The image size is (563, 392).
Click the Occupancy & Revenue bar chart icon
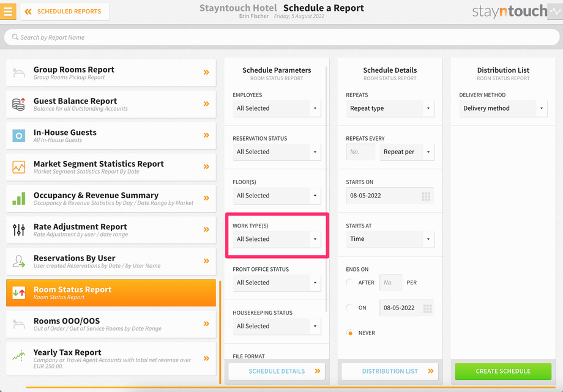(19, 198)
